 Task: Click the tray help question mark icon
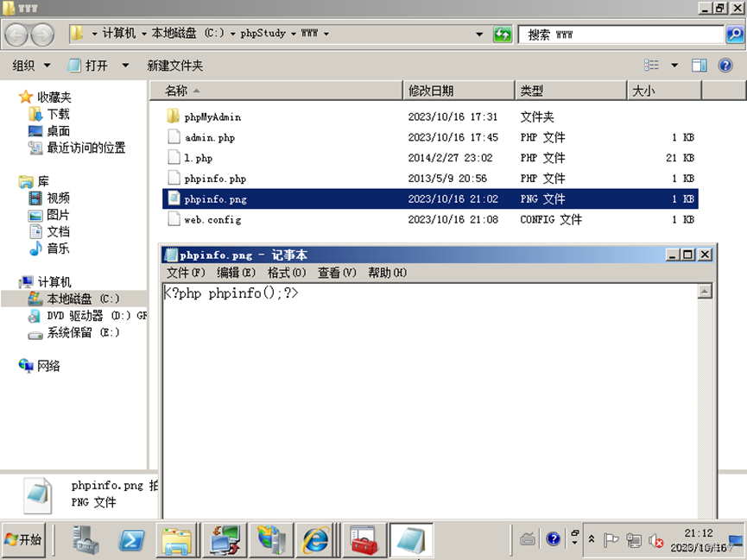[553, 539]
